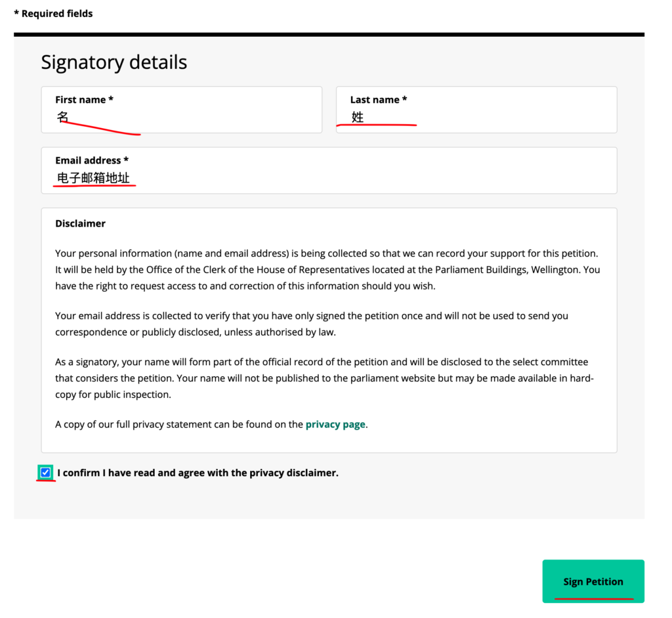Click the 'A copy of our full privacy statement' sentence

tap(212, 424)
